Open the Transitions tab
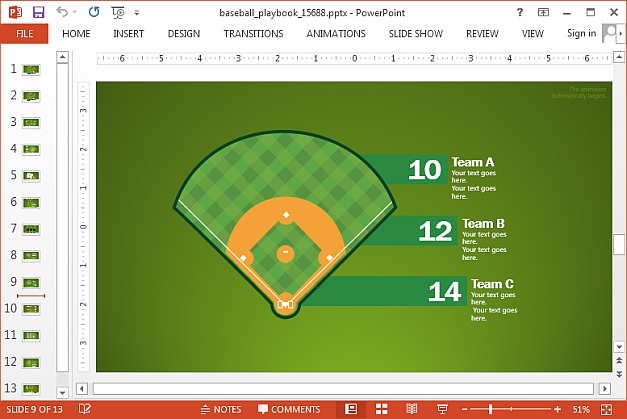This screenshot has width=627, height=419. click(253, 33)
